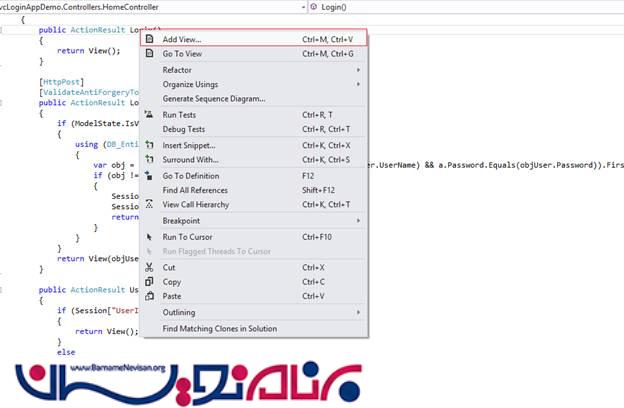Click the Go To View icon
The image size is (624, 408).
click(150, 54)
